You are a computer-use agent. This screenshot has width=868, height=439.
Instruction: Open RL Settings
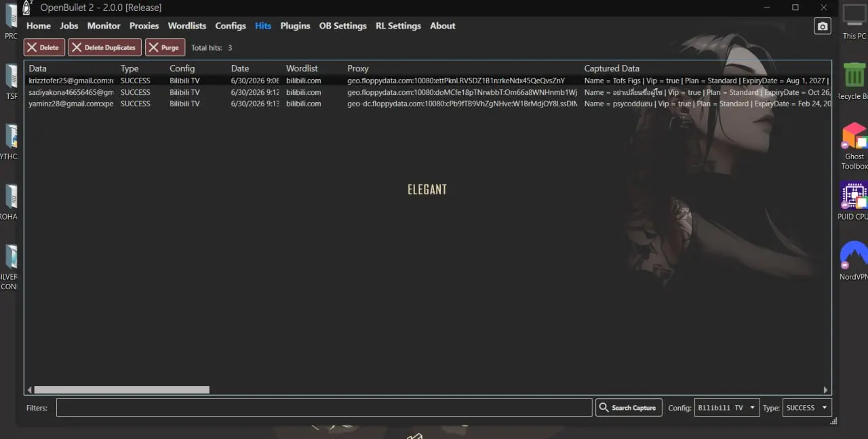pyautogui.click(x=398, y=26)
